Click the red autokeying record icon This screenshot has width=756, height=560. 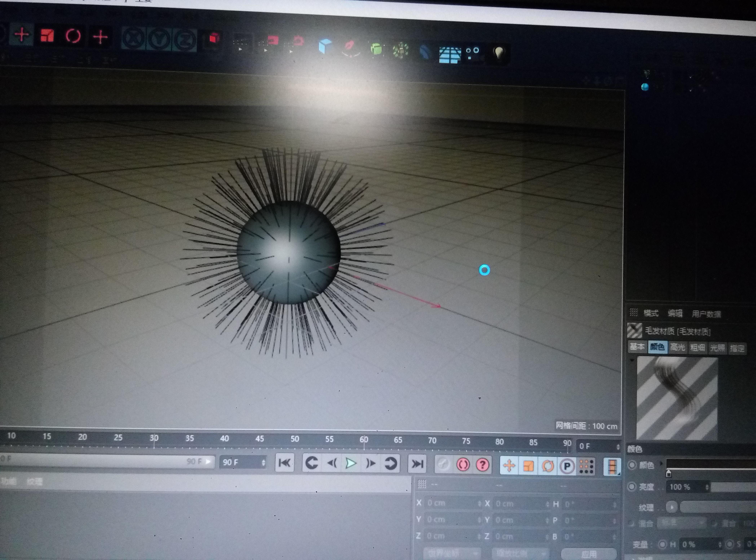pos(463,464)
